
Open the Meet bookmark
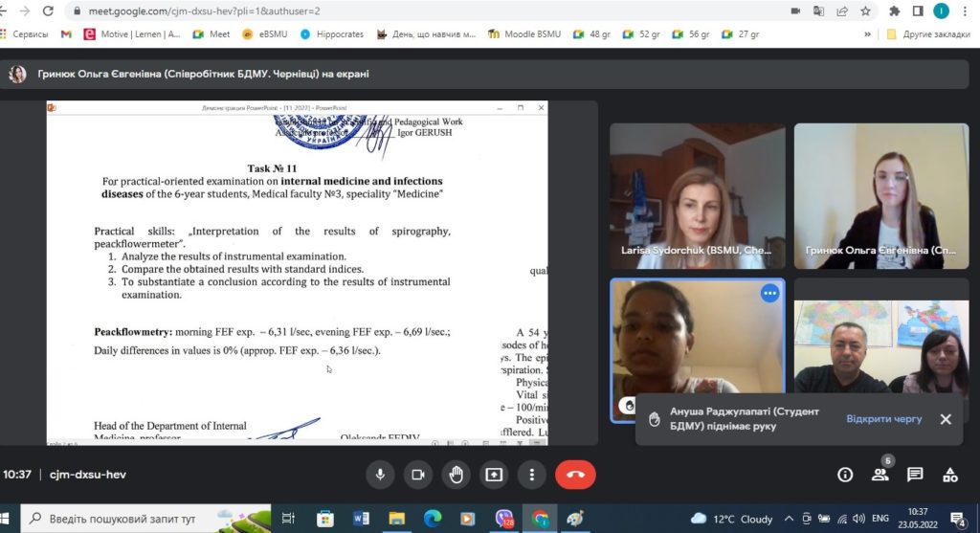212,34
